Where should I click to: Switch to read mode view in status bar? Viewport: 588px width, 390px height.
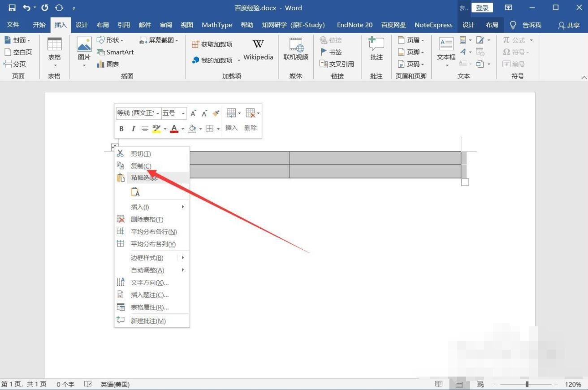439,384
